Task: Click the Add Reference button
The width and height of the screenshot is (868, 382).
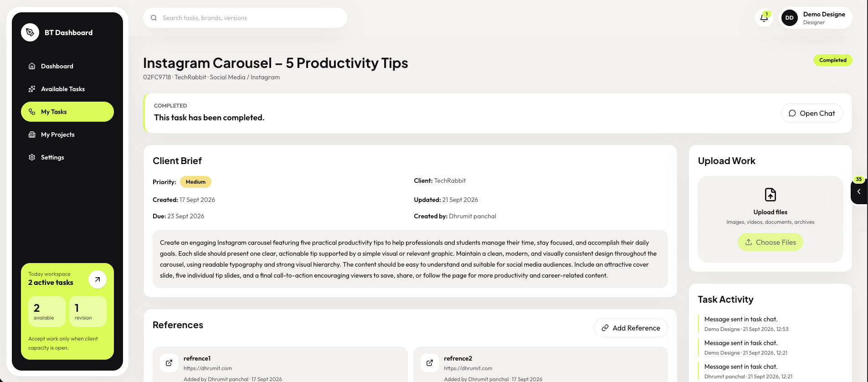Action: tap(631, 328)
